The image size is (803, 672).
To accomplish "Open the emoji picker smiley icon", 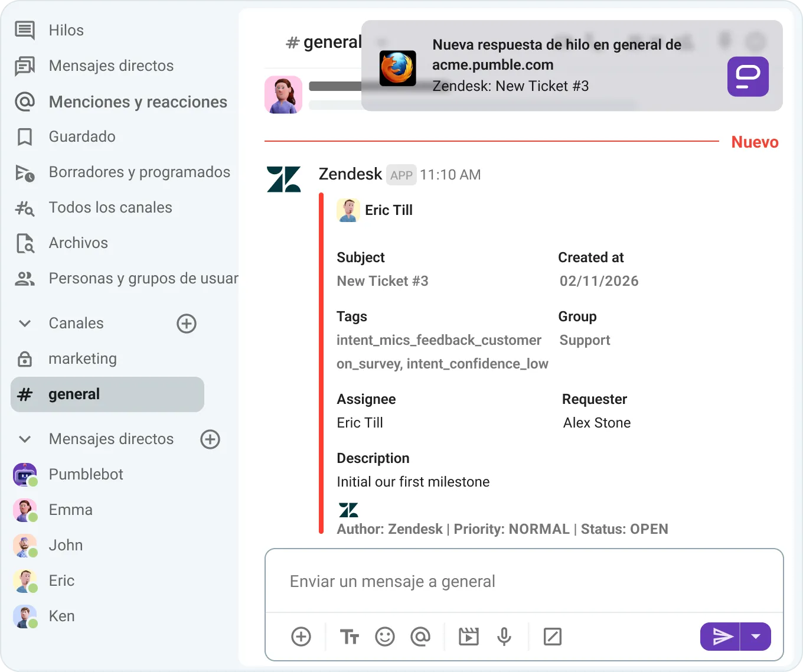I will (385, 637).
